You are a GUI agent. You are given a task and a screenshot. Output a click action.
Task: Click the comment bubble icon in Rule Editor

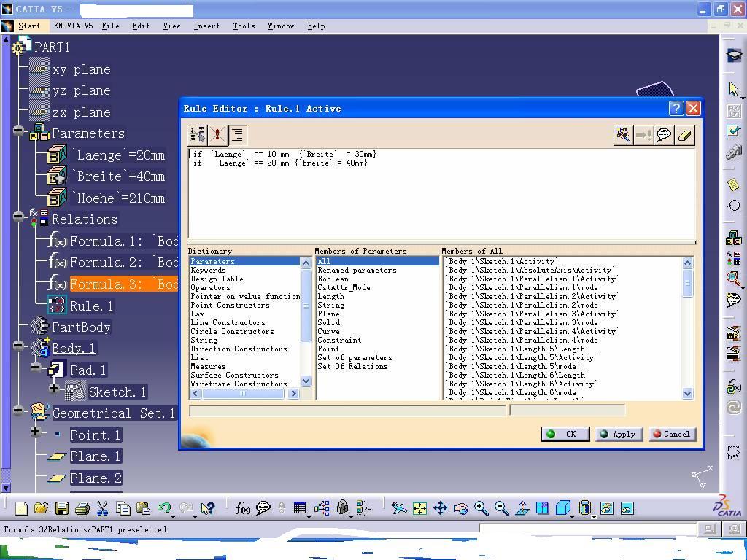[x=664, y=135]
